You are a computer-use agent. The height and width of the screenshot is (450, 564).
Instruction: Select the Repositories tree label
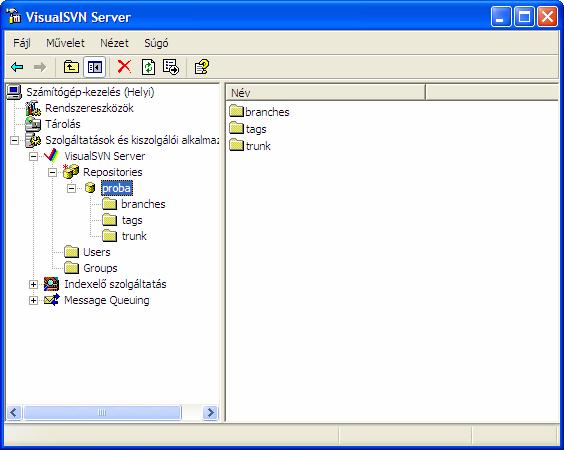pyautogui.click(x=113, y=172)
